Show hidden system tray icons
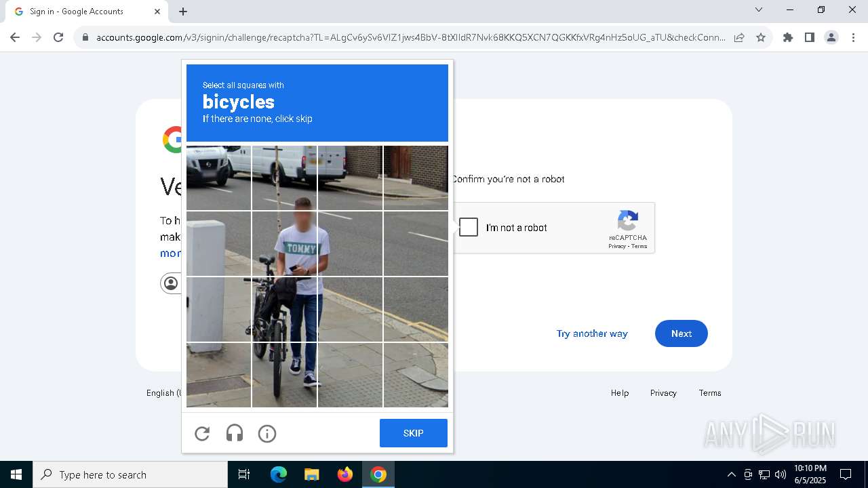This screenshot has width=868, height=488. point(731,474)
